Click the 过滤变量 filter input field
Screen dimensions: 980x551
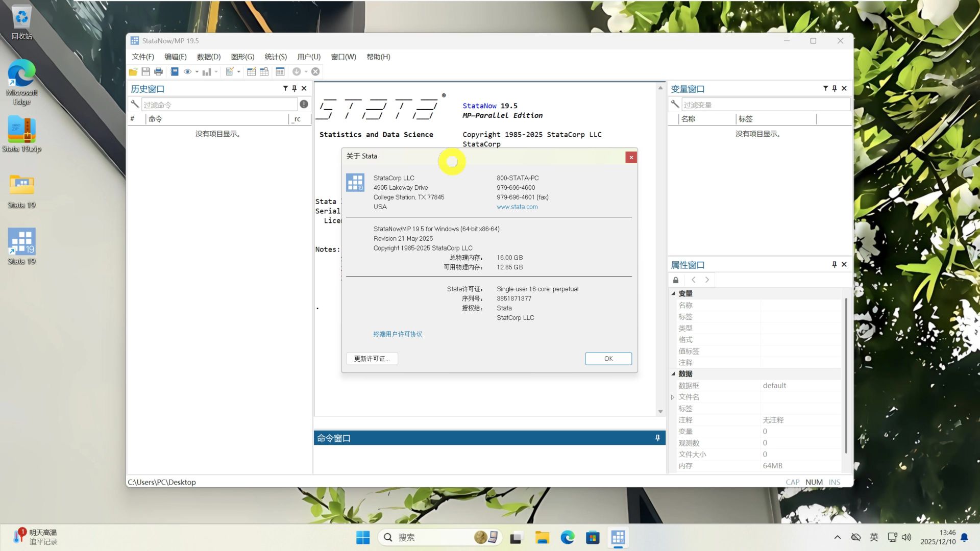pyautogui.click(x=765, y=105)
